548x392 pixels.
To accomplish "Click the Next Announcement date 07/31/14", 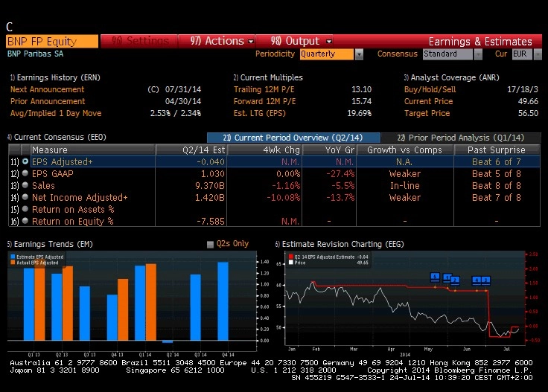I will (x=182, y=89).
